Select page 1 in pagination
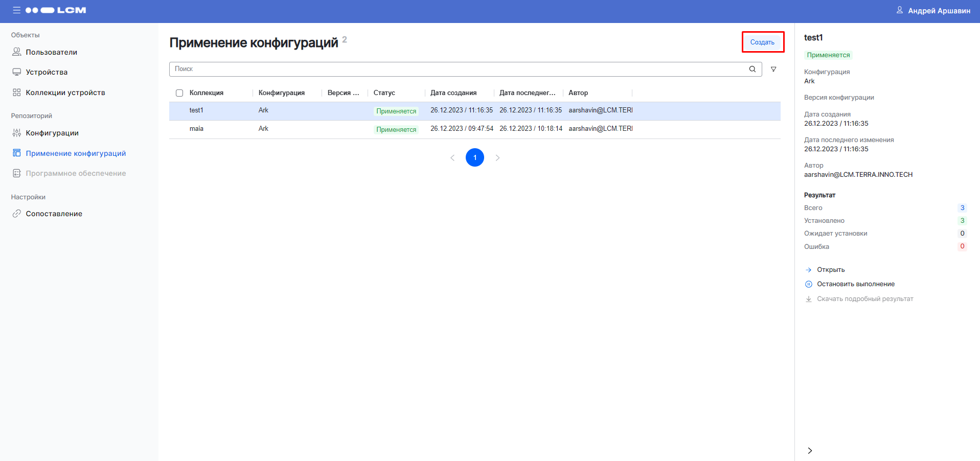Viewport: 980px width, 461px height. pos(475,157)
